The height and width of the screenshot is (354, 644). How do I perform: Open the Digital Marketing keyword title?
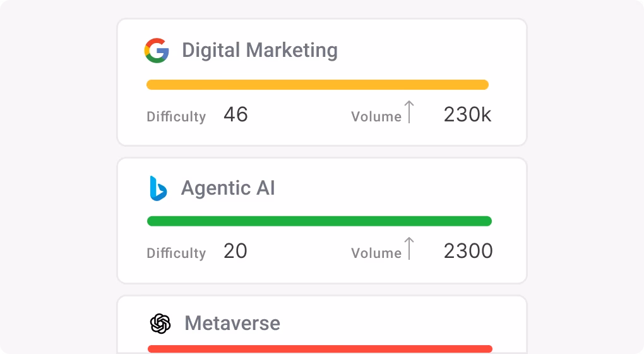[259, 51]
